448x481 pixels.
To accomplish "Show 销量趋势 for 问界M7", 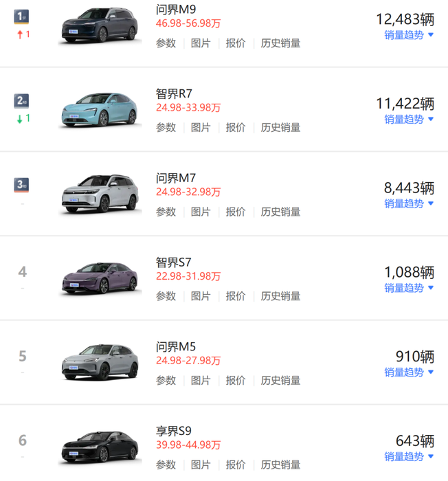I will point(409,203).
